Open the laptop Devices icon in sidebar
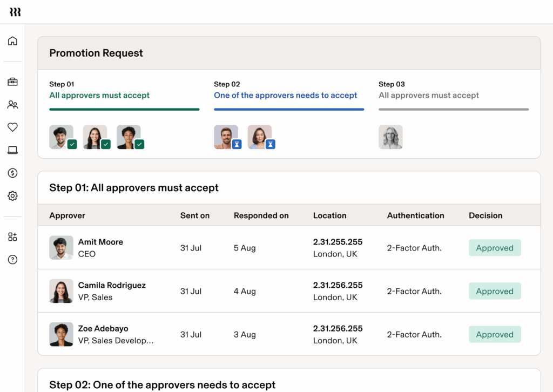553x392 pixels. (x=12, y=150)
